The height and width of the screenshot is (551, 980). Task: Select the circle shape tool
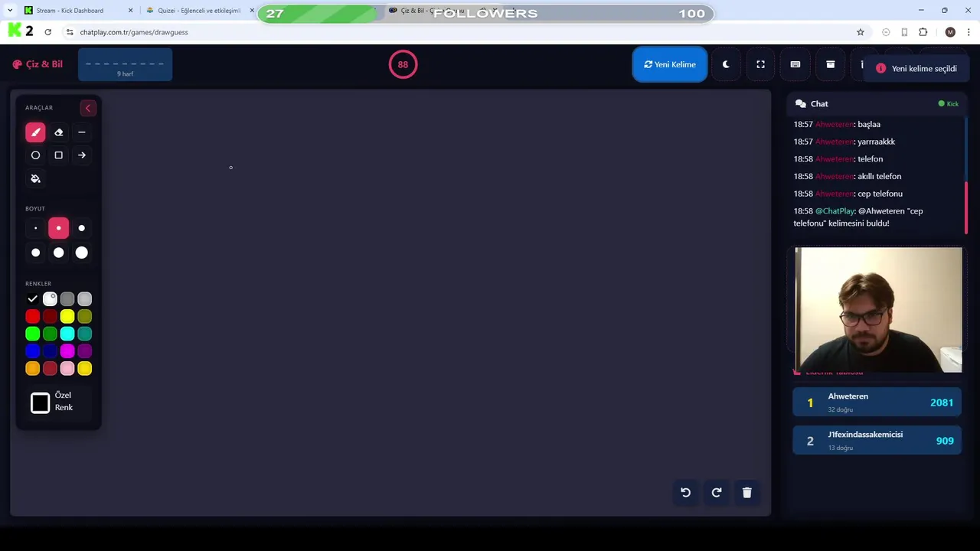pyautogui.click(x=35, y=155)
